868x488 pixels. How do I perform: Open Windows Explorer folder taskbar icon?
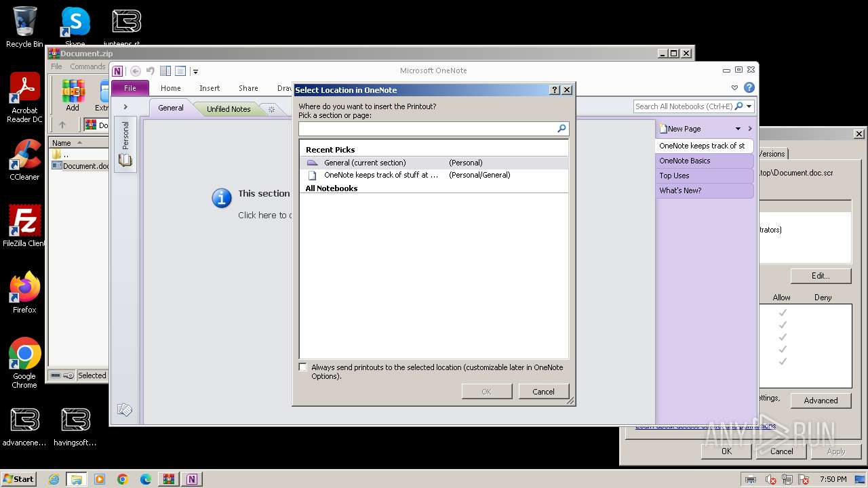77,479
